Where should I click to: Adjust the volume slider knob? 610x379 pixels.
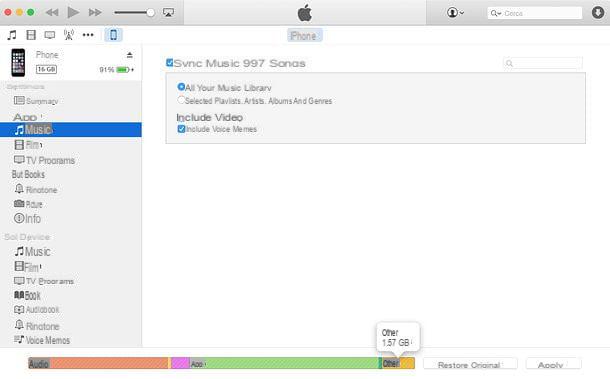(151, 12)
